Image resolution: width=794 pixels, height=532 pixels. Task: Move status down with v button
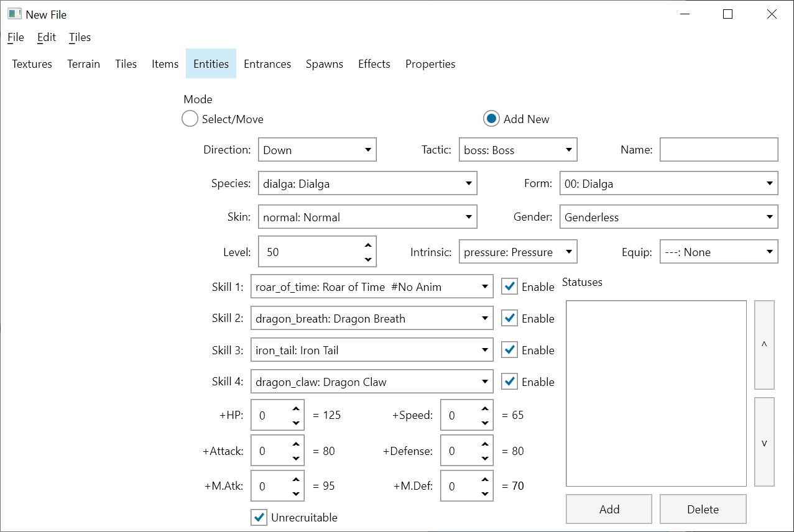[764, 442]
